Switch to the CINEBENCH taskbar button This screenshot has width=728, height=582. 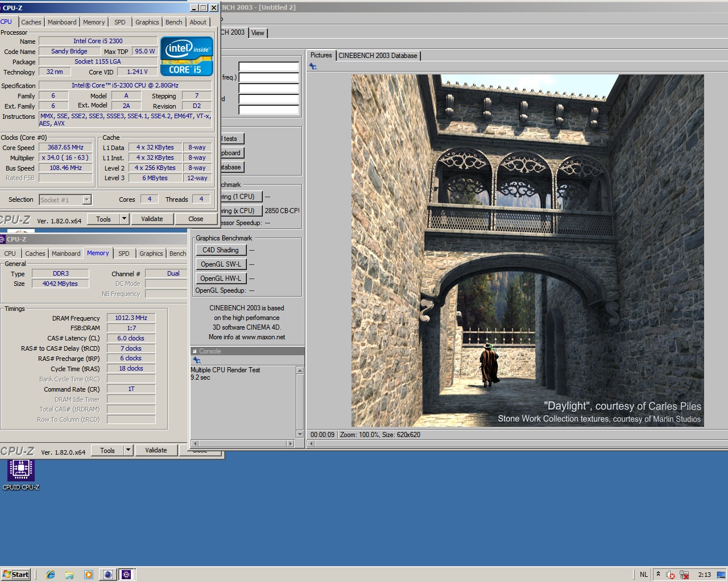click(x=107, y=575)
